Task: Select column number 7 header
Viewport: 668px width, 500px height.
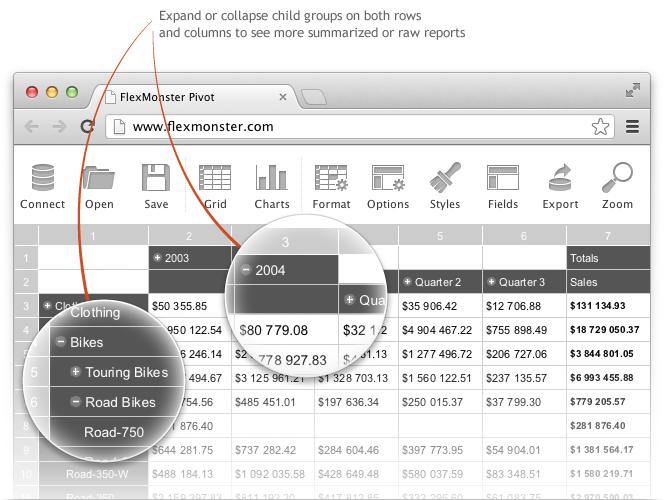Action: click(x=608, y=236)
